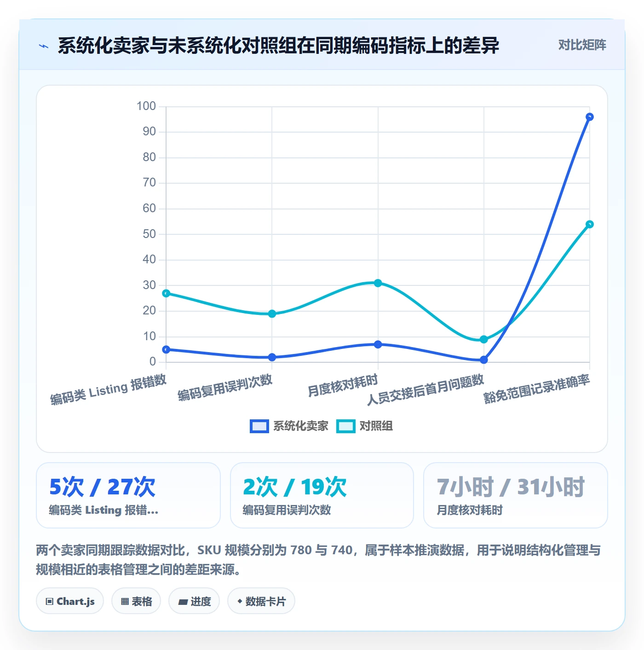The width and height of the screenshot is (644, 650).
Task: Select the 进度 tag chip
Action: point(194,601)
